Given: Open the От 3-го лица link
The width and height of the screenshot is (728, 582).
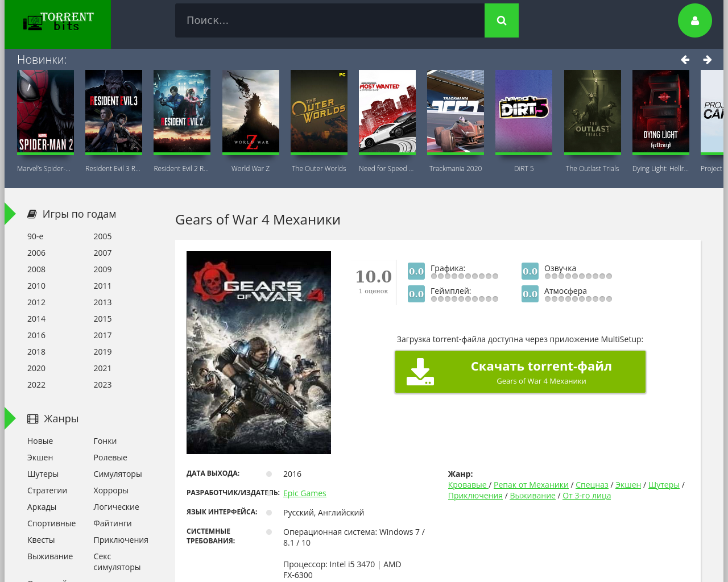Looking at the screenshot, I should click(x=586, y=496).
